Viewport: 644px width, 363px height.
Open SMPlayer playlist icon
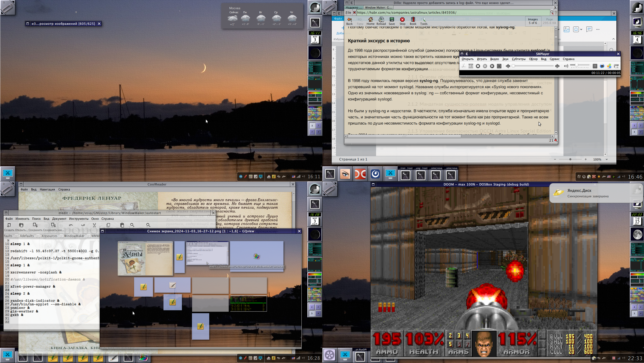pyautogui.click(x=595, y=66)
